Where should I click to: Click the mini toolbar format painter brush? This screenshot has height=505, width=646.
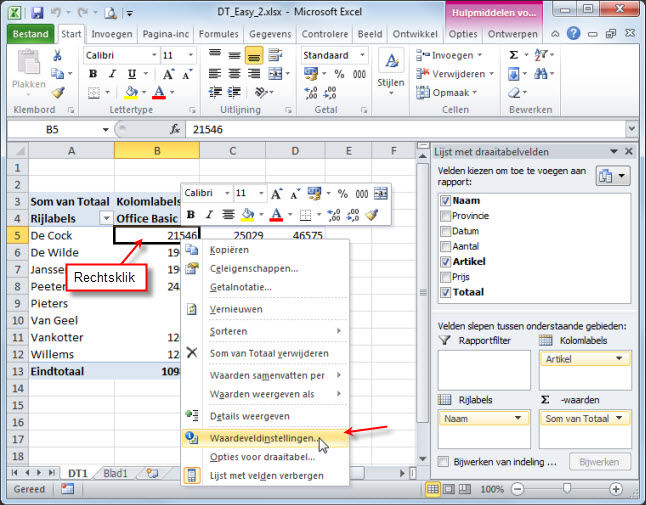pyautogui.click(x=372, y=214)
